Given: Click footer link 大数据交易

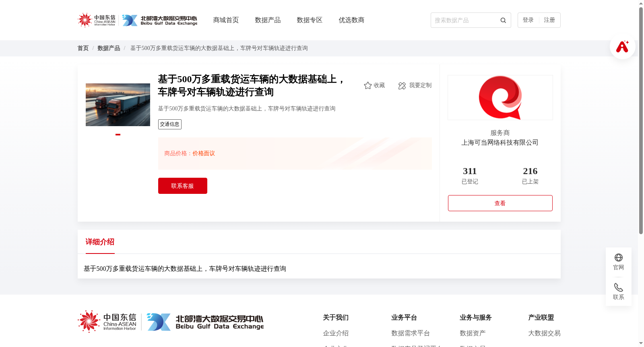Looking at the screenshot, I should tap(544, 333).
